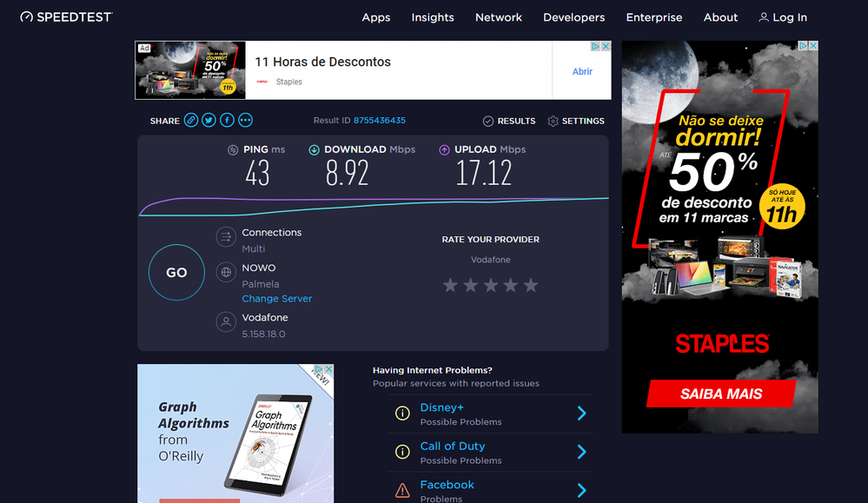Click the Change Server link
Viewport: 868px width, 503px height.
[276, 299]
